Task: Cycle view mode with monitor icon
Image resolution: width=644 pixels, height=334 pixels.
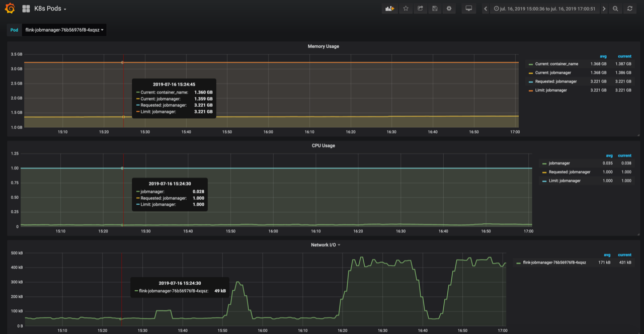Action: 468,9
